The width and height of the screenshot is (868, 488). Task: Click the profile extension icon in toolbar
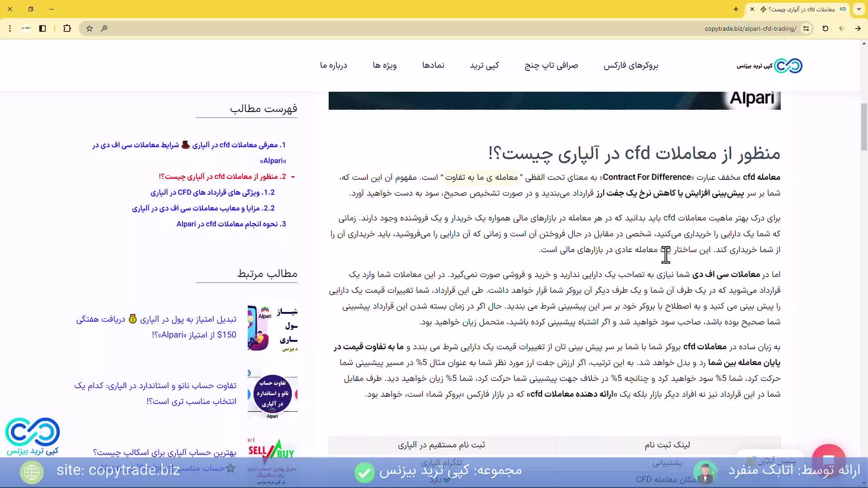pyautogui.click(x=26, y=28)
